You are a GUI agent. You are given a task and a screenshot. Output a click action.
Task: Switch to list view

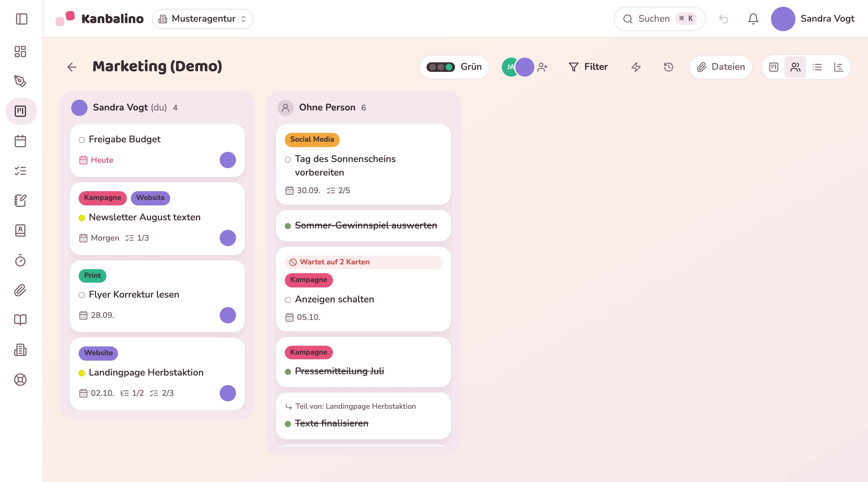817,67
